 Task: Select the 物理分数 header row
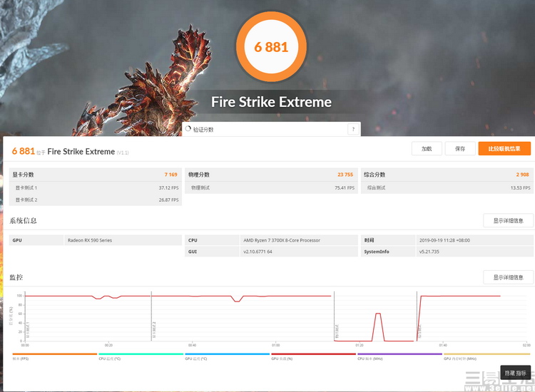click(271, 175)
